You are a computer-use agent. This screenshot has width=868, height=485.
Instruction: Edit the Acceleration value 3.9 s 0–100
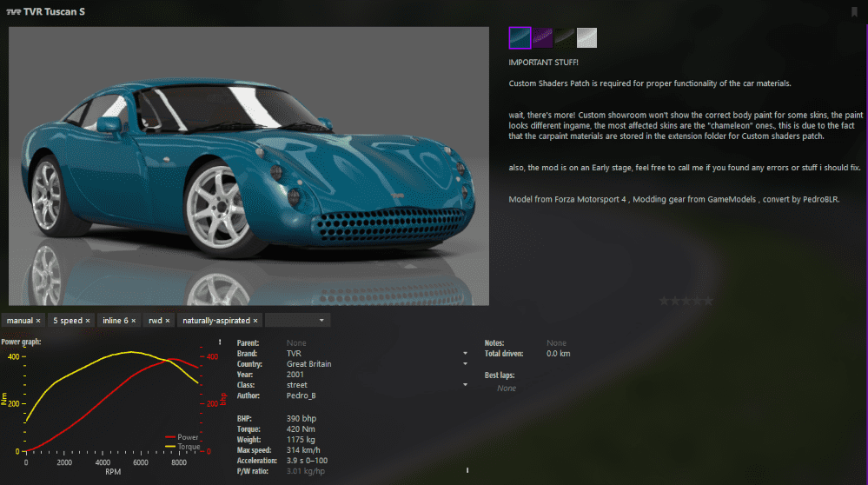coord(307,461)
